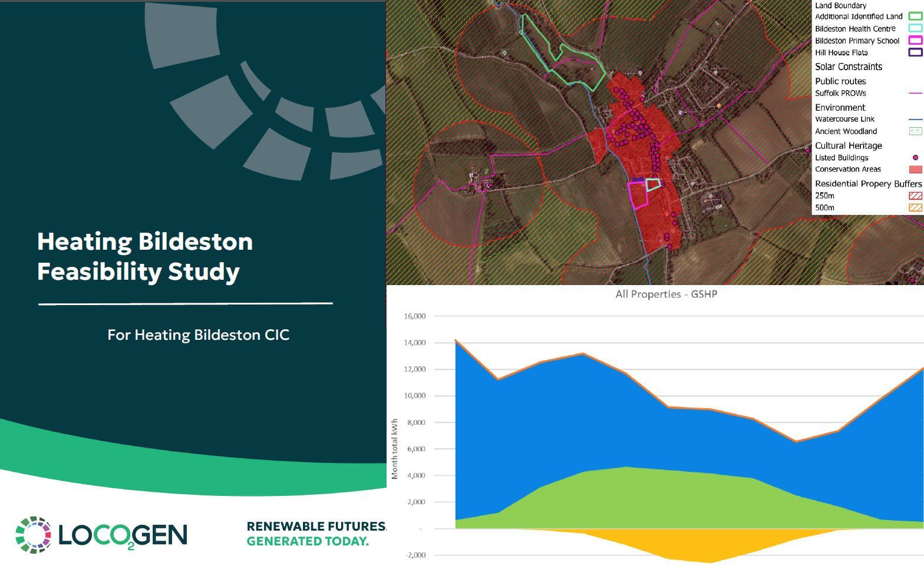Click the -2,000 y-axis value
The image size is (924, 566).
click(x=415, y=555)
